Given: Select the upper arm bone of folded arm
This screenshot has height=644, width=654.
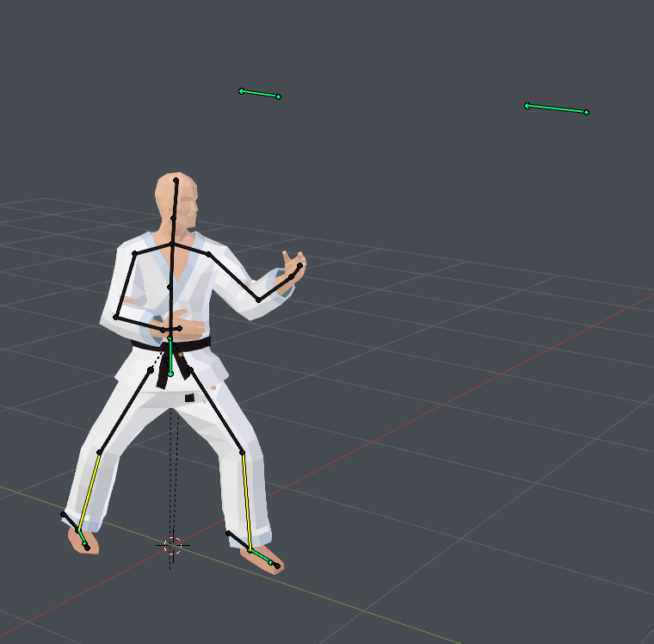Looking at the screenshot, I should pyautogui.click(x=125, y=285).
